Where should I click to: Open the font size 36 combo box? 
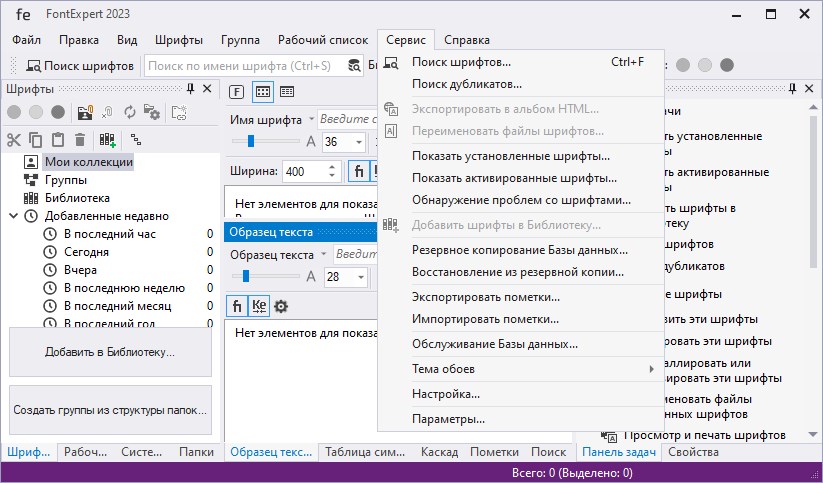coord(344,142)
